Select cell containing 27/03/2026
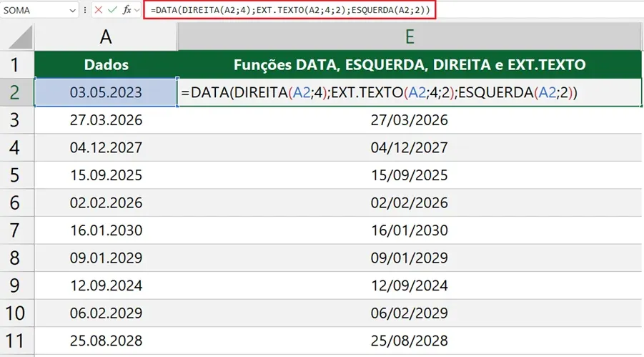Viewport: 644px width, 357px height. pyautogui.click(x=410, y=119)
